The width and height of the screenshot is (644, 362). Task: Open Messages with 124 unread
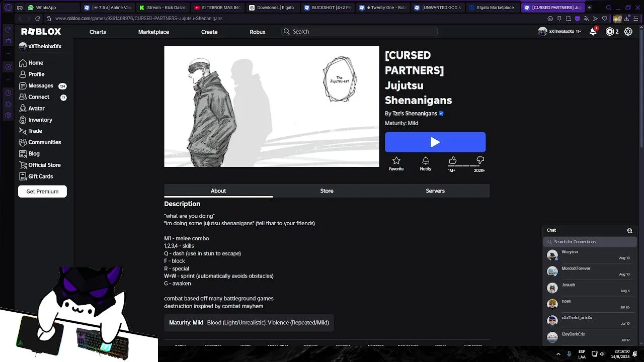point(42,85)
